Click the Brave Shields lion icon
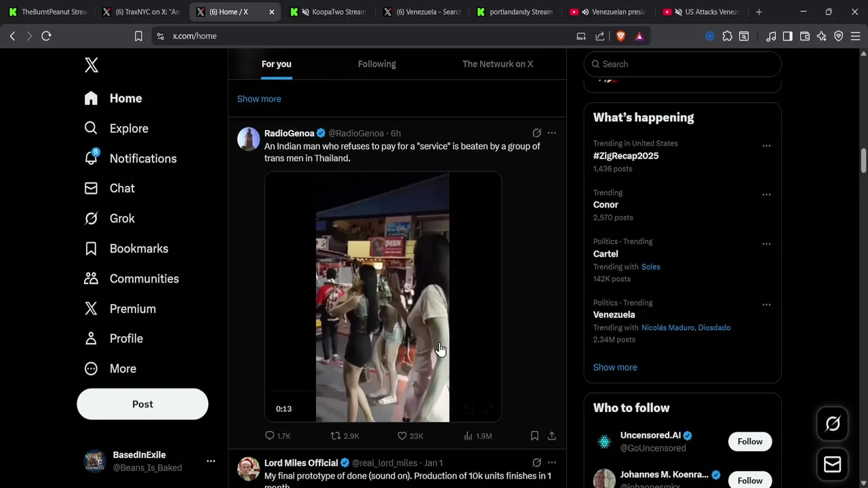 620,36
